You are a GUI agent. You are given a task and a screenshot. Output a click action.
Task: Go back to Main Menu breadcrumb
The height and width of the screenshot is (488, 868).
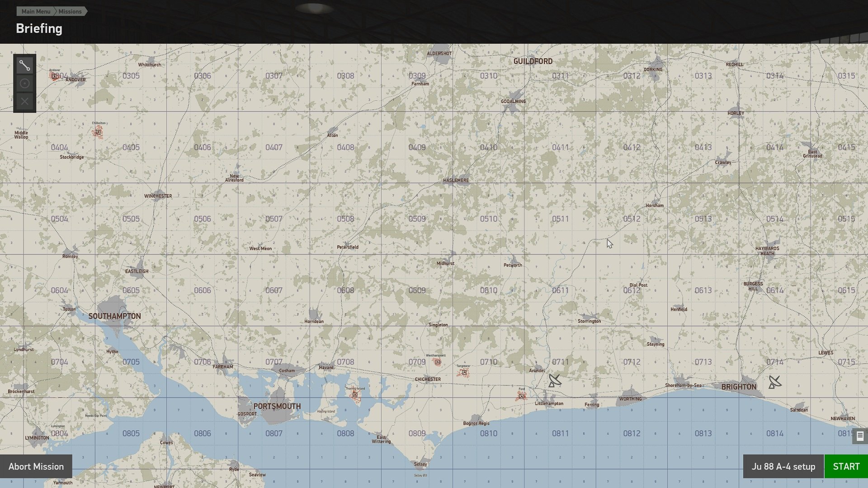(36, 11)
